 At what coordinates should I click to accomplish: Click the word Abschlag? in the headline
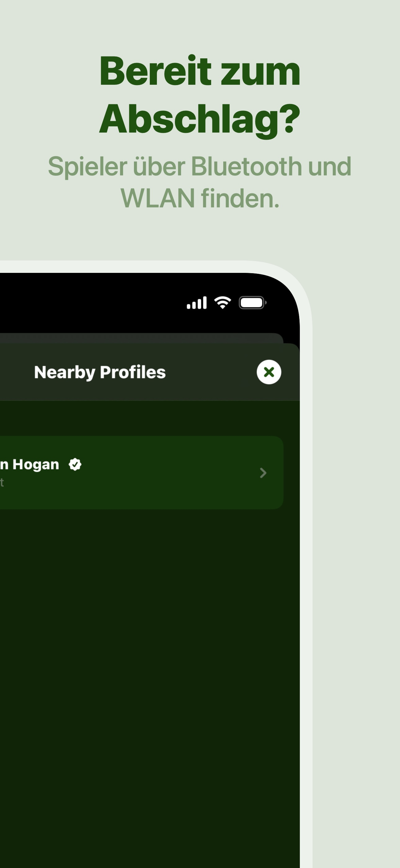tap(200, 120)
